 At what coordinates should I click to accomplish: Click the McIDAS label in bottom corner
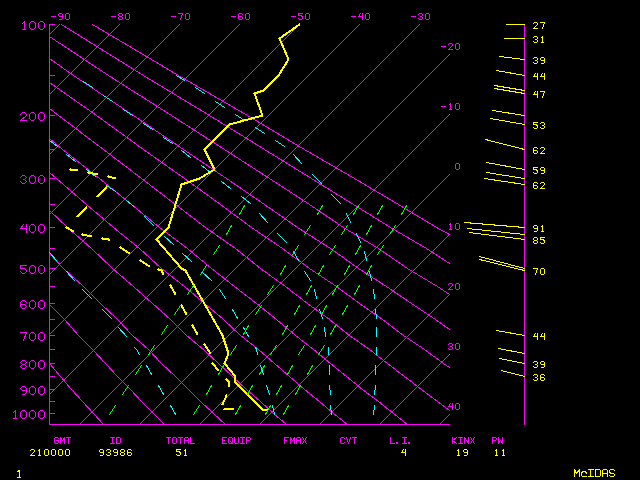[593, 472]
